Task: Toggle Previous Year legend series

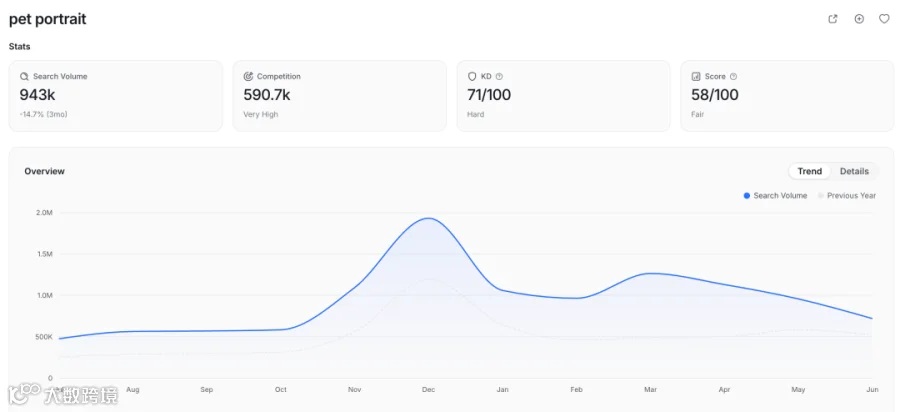Action: (847, 196)
